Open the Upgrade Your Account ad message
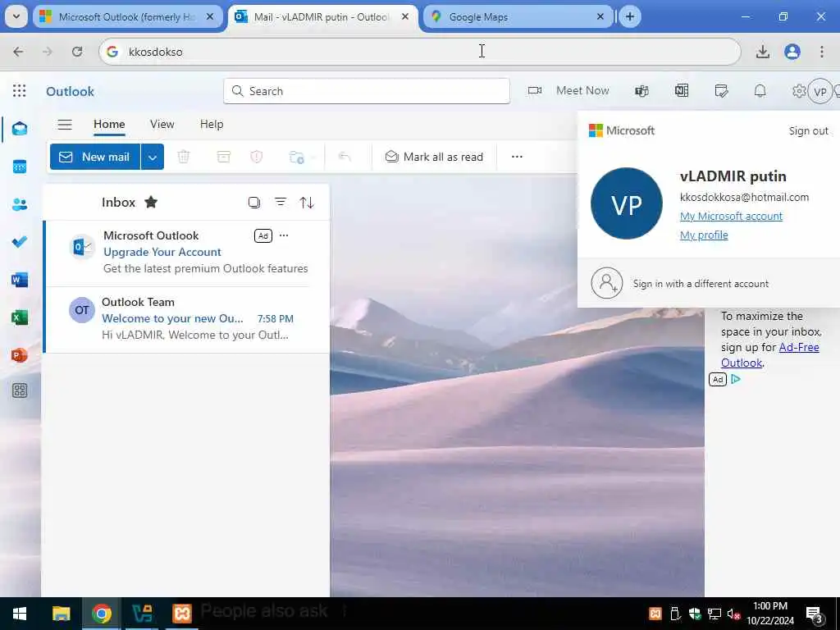The width and height of the screenshot is (840, 630). 186,253
